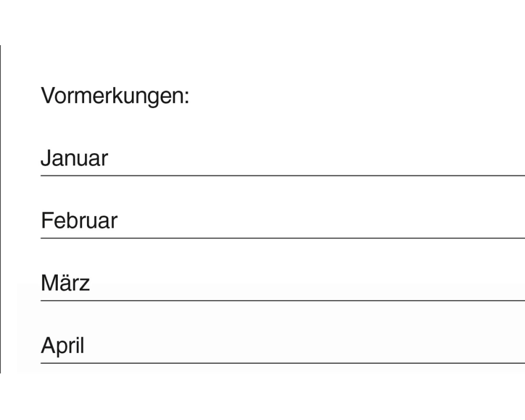Click the colon after Vormerkungen

(186, 98)
